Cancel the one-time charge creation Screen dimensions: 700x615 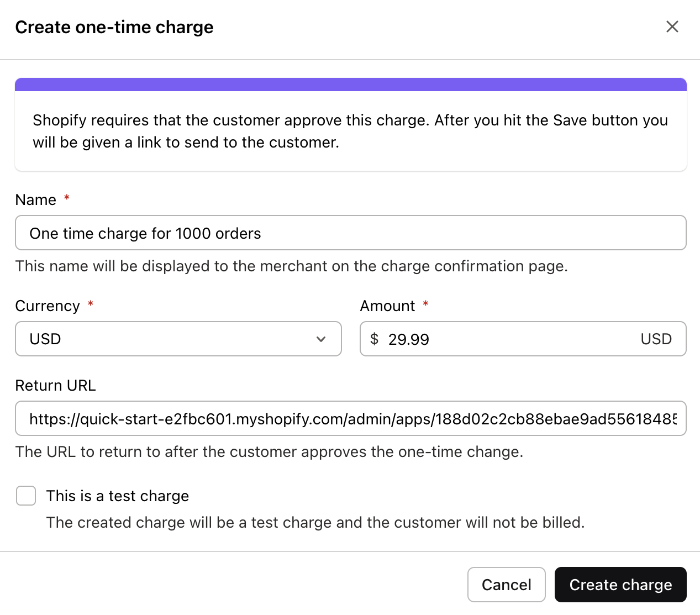click(506, 584)
